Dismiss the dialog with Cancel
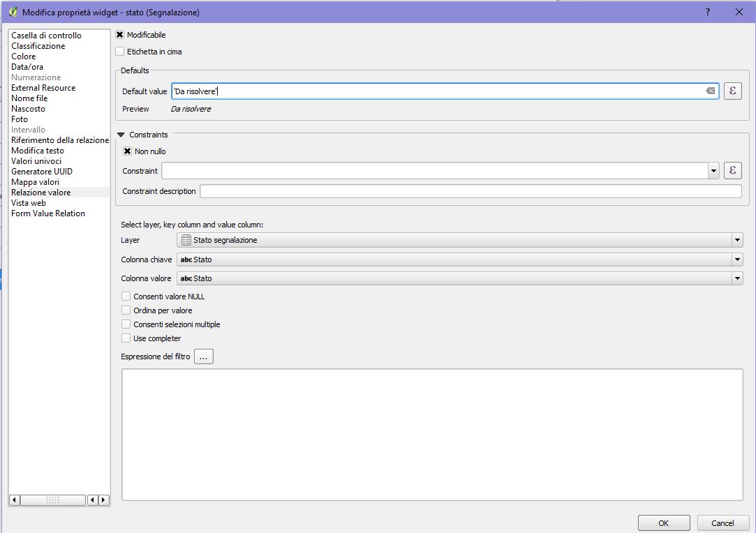 pyautogui.click(x=722, y=523)
